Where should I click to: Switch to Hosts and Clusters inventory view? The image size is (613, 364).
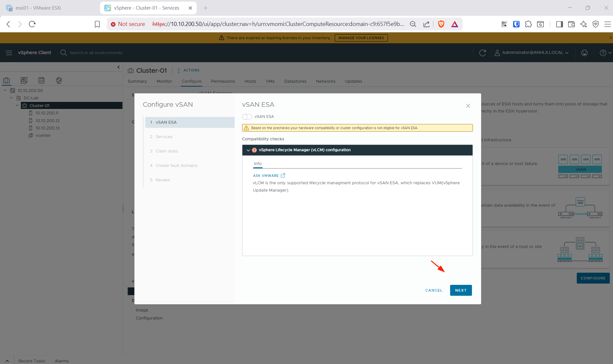point(6,80)
